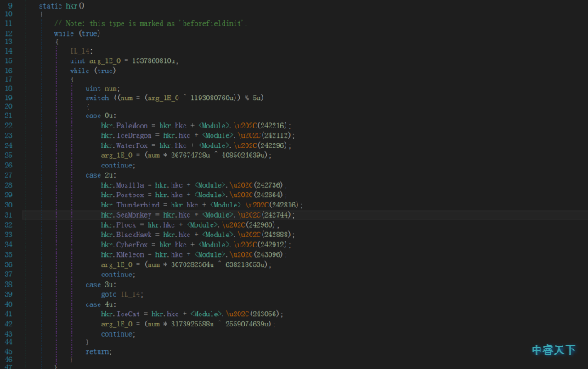Click the hkr.WaterFox assignment line

(195, 145)
